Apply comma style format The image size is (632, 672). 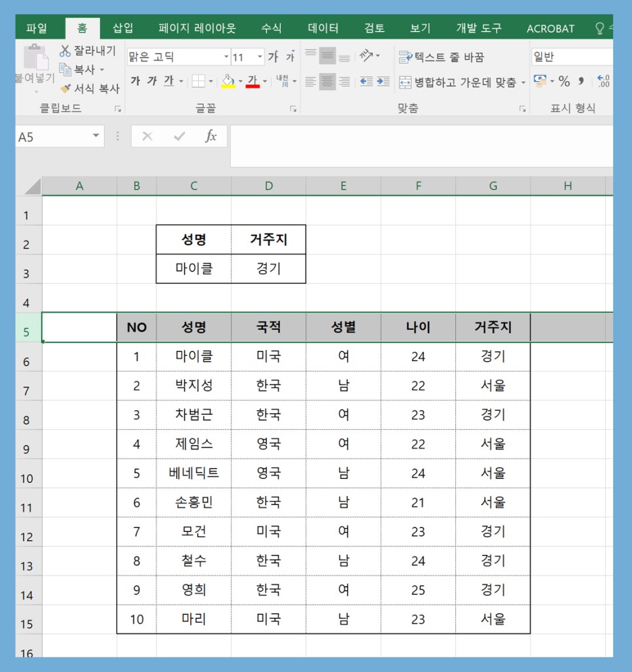pyautogui.click(x=581, y=80)
